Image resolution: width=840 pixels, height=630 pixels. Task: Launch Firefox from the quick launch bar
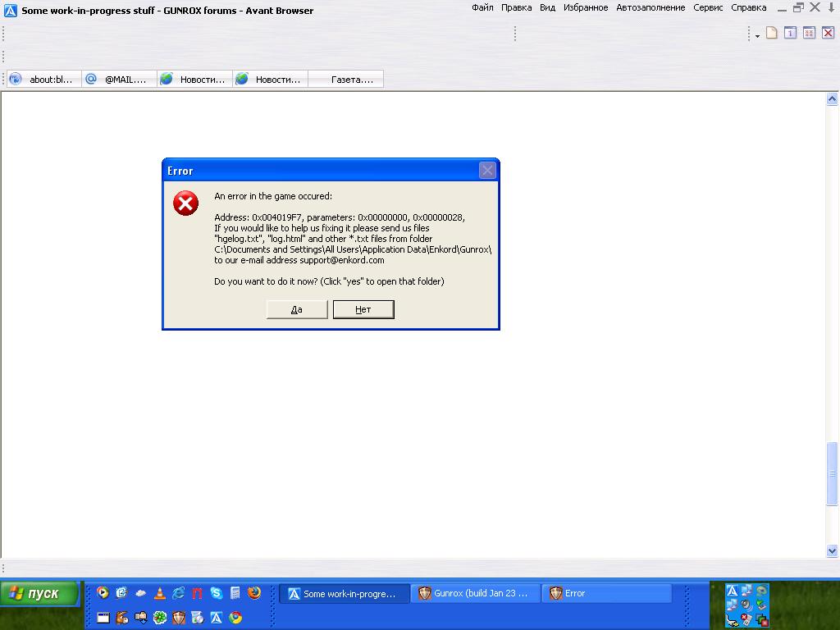[x=254, y=593]
